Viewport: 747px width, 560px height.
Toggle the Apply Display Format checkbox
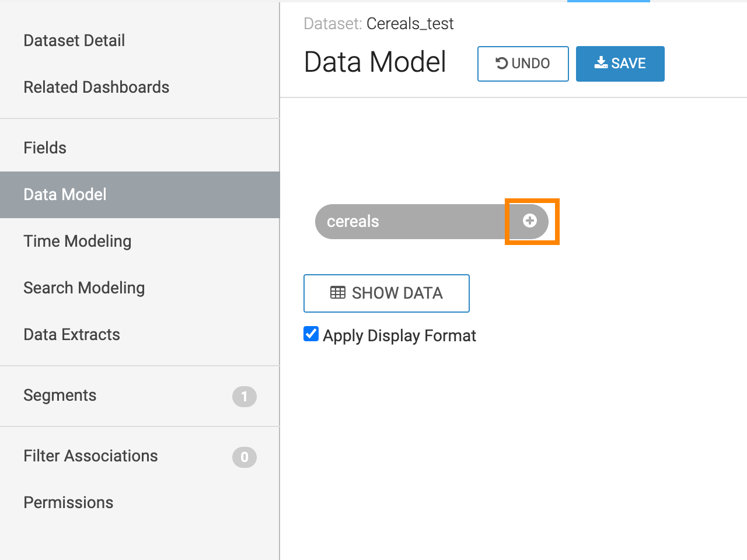(311, 334)
